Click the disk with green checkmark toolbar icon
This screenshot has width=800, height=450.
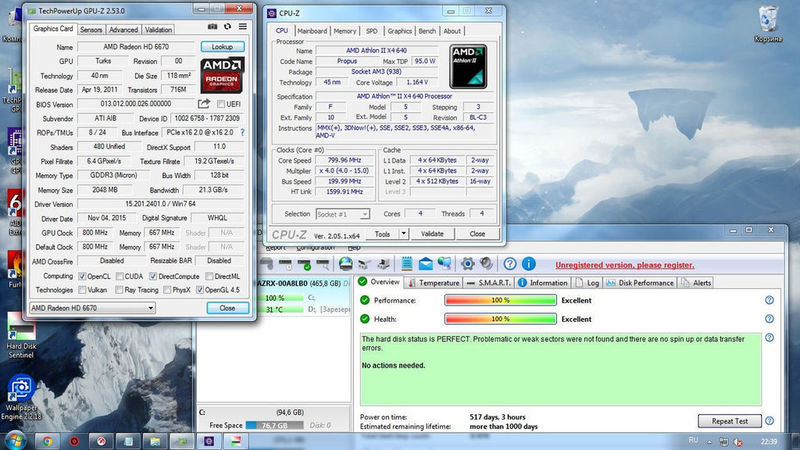pos(305,264)
